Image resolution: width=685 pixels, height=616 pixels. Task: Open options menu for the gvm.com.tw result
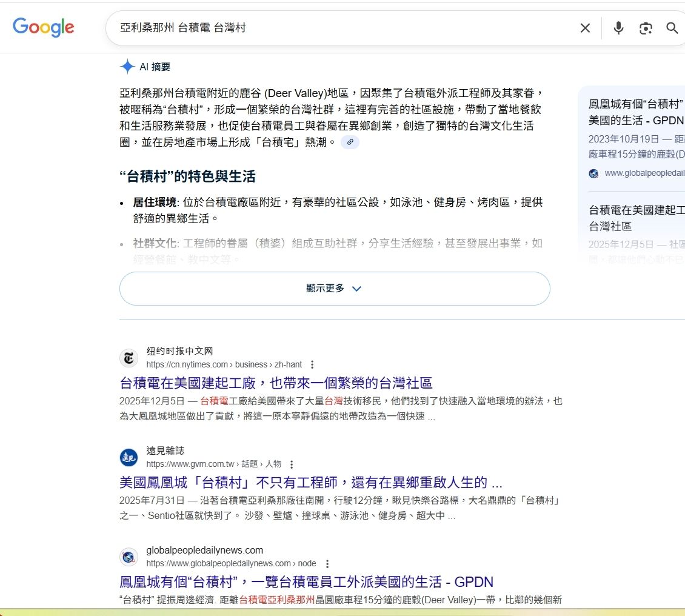(x=292, y=464)
